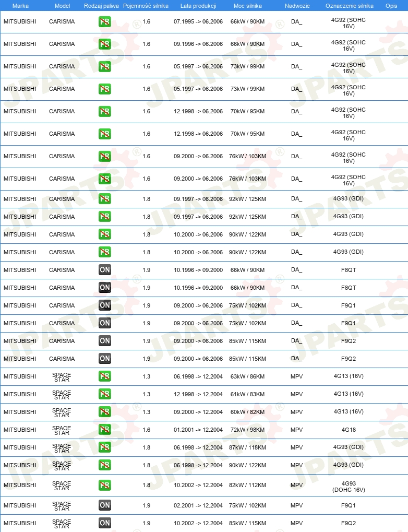Click the Moc silnika column header
Image resolution: width=408 pixels, height=532 pixels.
point(248,6)
